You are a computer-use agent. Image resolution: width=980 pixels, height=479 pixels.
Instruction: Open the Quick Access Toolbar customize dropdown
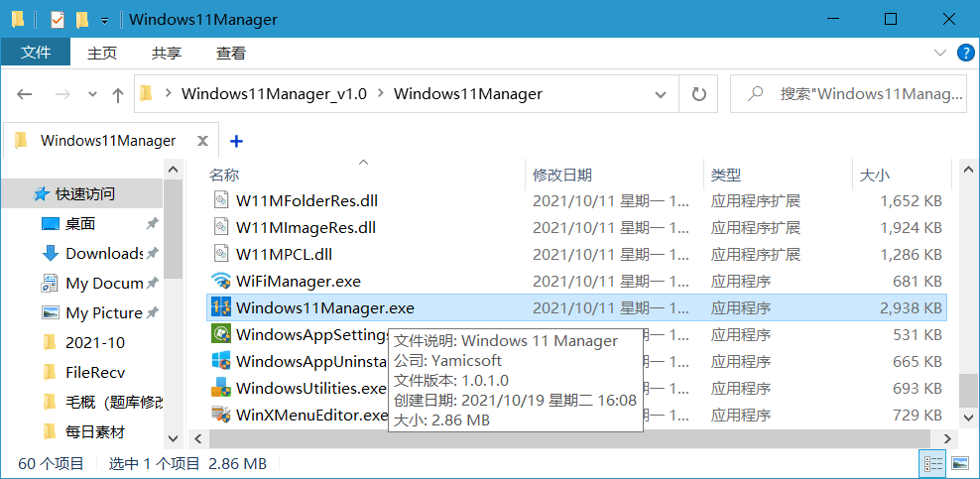coord(104,21)
